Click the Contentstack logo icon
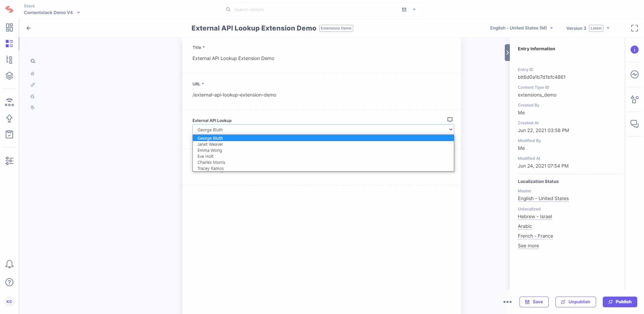This screenshot has height=314, width=644. 9,10
